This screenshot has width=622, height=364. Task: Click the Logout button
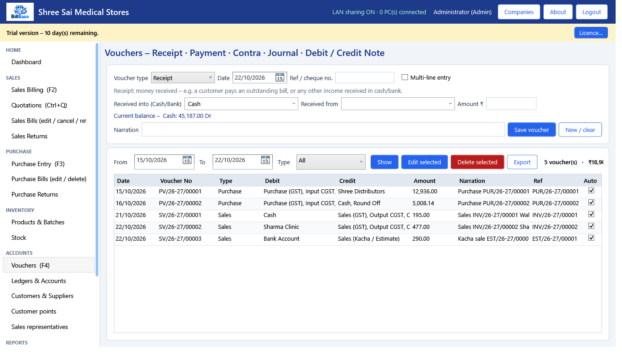[x=592, y=12]
